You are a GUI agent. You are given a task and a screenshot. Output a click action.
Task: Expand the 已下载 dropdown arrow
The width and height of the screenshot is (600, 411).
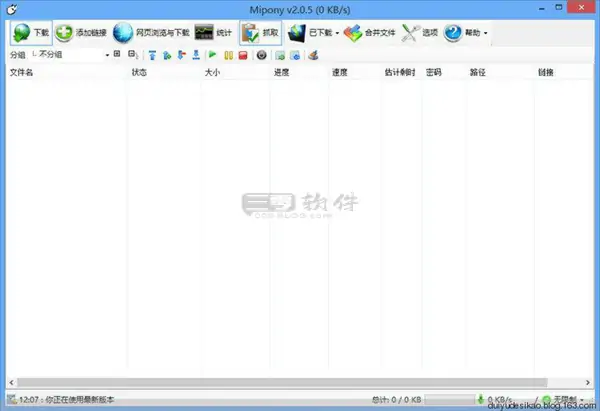337,33
